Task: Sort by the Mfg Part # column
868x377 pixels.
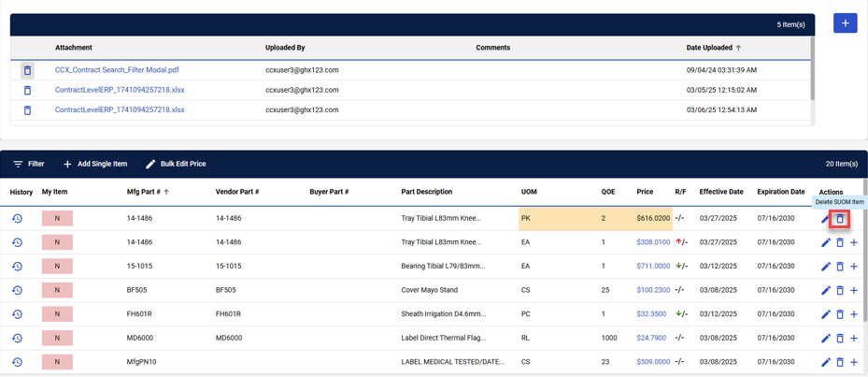Action: (x=147, y=192)
